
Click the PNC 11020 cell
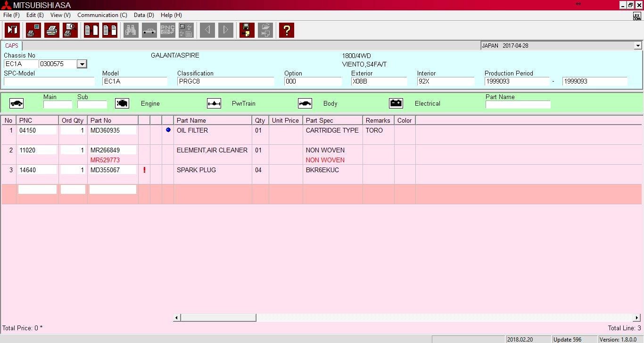pos(37,150)
